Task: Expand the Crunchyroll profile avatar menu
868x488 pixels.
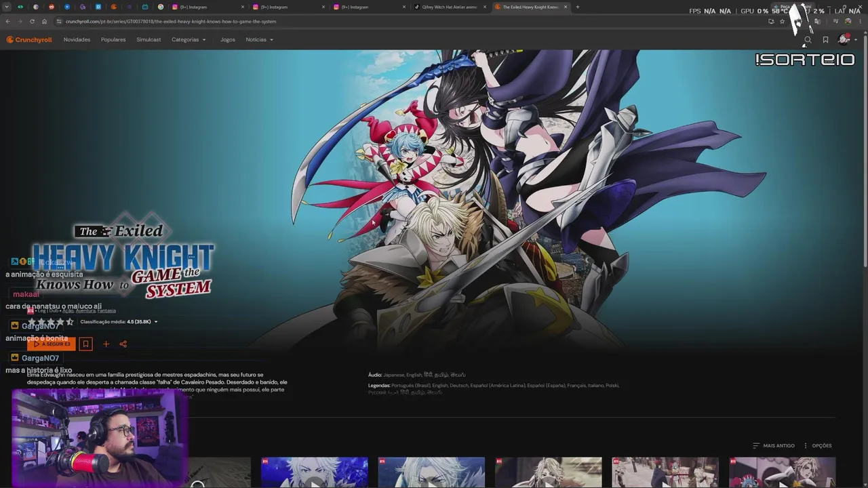Action: point(847,40)
